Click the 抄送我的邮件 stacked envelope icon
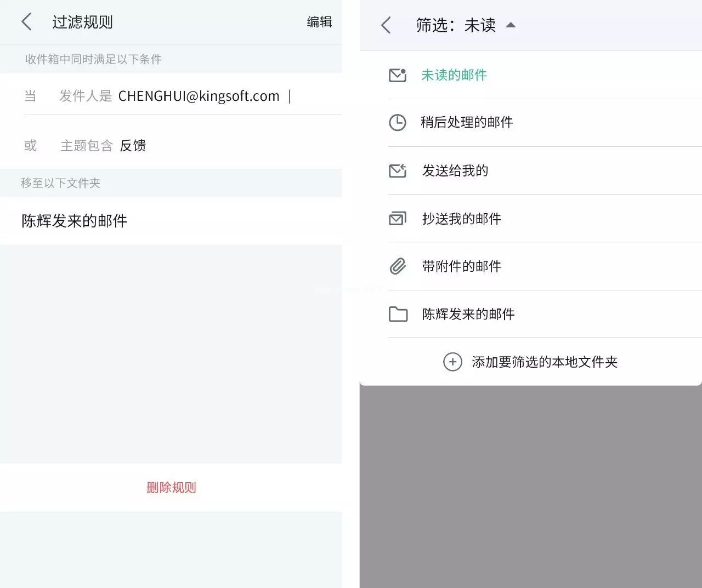This screenshot has height=588, width=702. [398, 219]
